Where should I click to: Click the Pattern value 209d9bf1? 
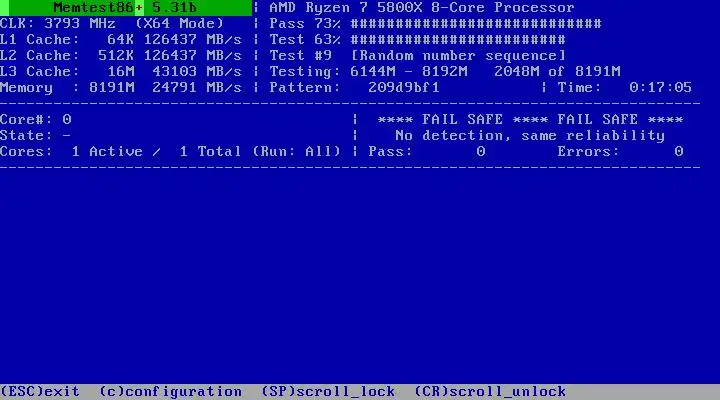(x=404, y=87)
